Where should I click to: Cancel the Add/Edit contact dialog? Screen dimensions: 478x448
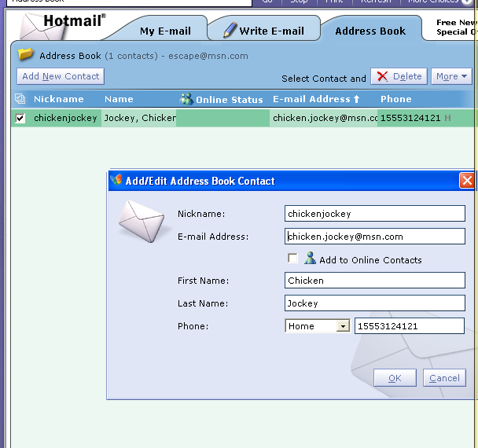pyautogui.click(x=444, y=378)
